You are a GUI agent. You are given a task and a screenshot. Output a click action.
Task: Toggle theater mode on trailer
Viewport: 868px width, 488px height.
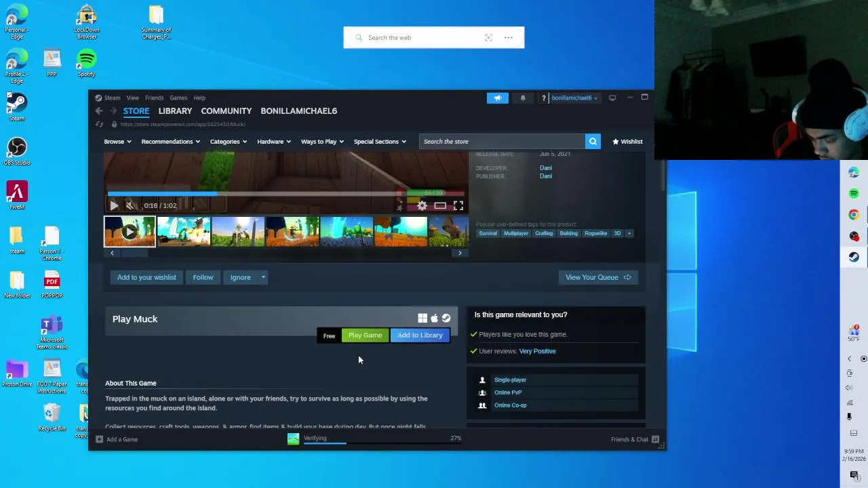tap(440, 205)
